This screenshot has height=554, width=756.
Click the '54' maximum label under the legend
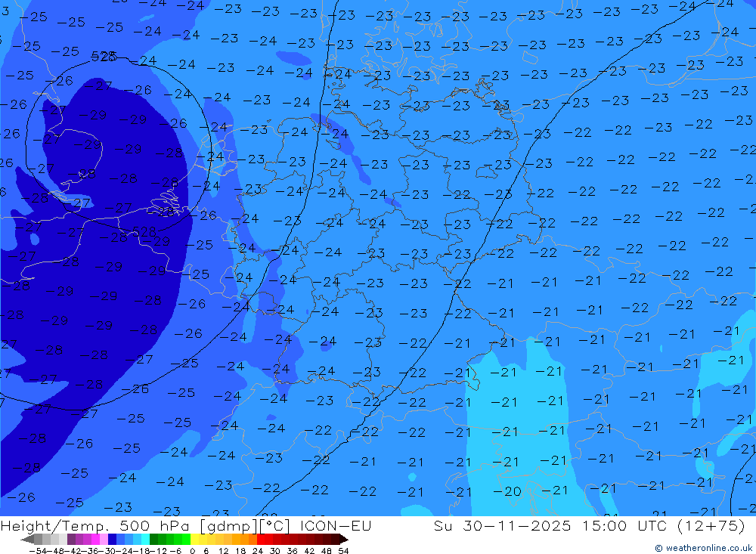(x=343, y=551)
